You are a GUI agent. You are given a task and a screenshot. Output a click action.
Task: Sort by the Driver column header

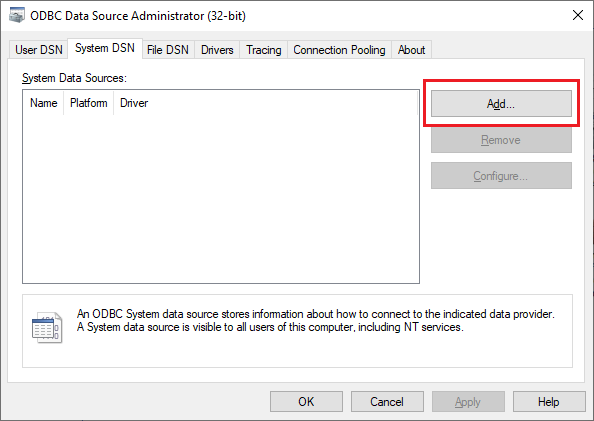point(134,103)
